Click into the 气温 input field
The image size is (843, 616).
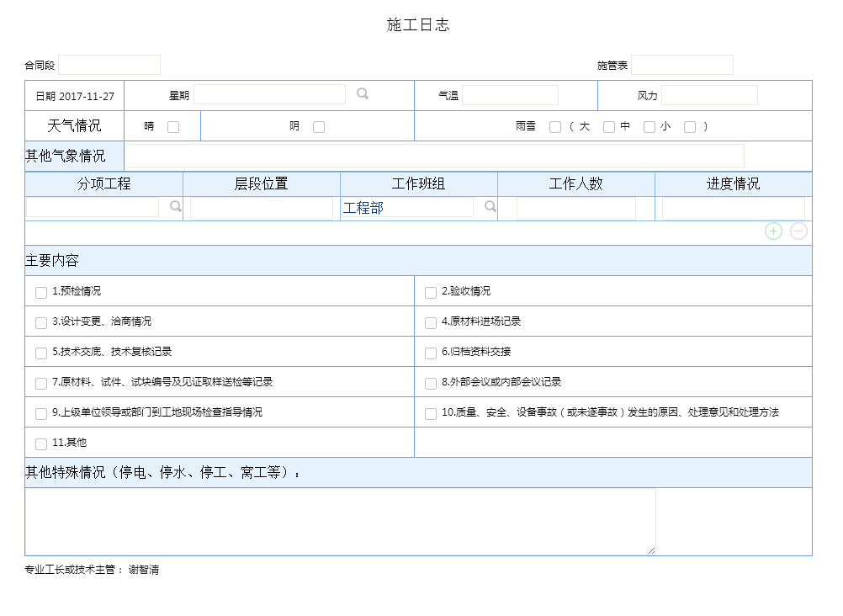click(510, 95)
